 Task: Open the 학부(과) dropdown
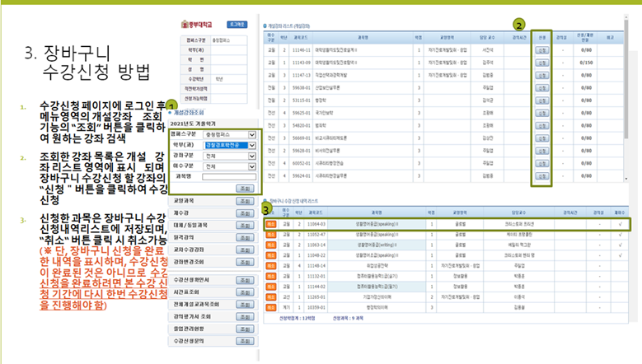pos(228,143)
